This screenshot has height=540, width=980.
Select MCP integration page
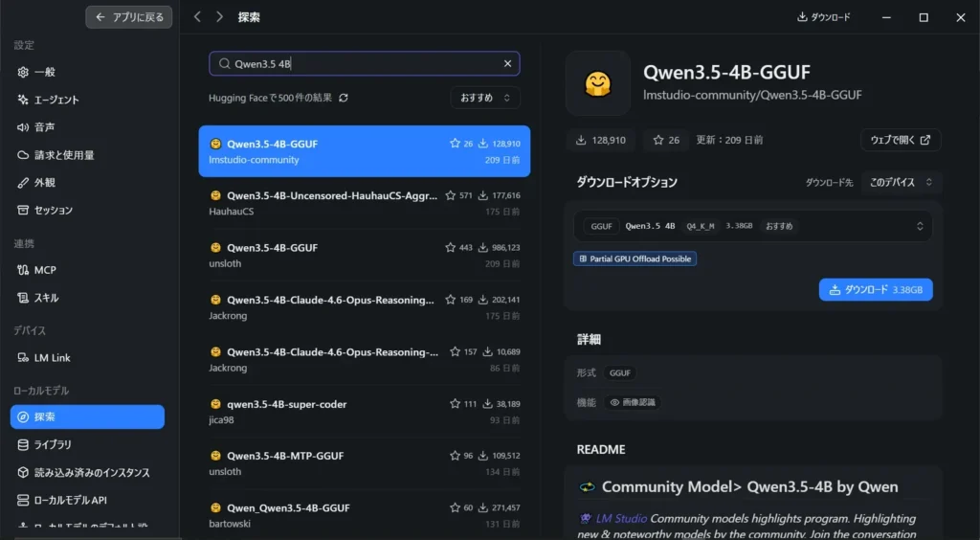(x=87, y=270)
